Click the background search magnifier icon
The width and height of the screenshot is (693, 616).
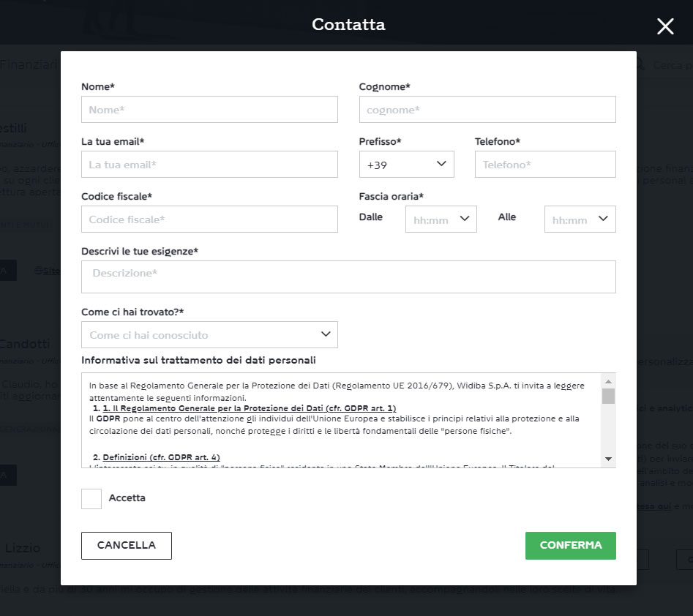(641, 65)
